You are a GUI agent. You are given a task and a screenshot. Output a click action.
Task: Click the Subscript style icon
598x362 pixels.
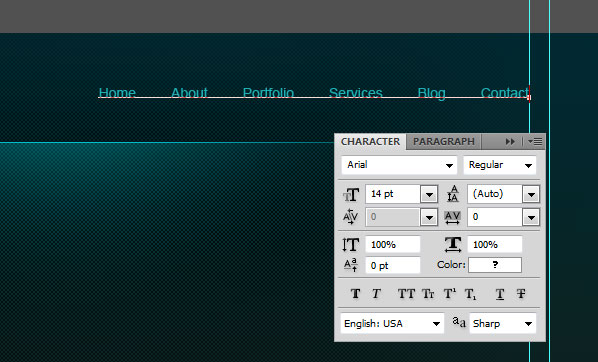coord(470,294)
